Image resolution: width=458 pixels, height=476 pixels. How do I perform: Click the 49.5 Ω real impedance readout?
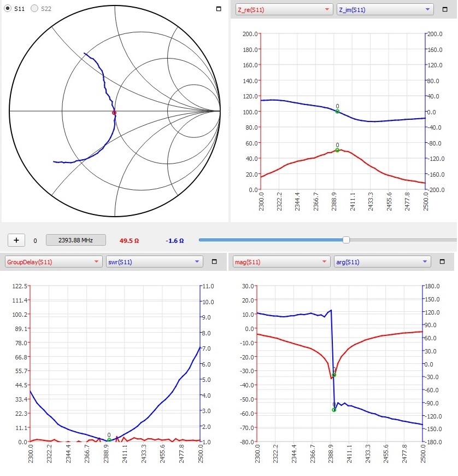click(x=129, y=240)
